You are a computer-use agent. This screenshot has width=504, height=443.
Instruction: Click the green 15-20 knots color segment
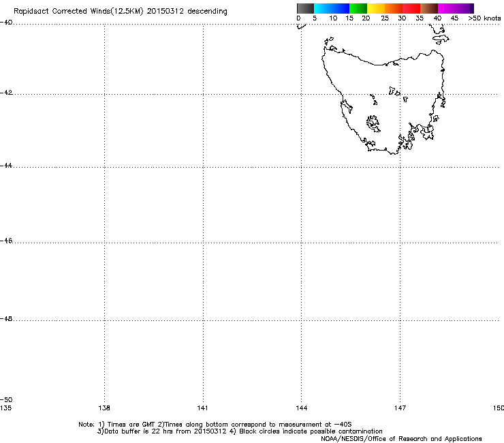click(x=358, y=8)
